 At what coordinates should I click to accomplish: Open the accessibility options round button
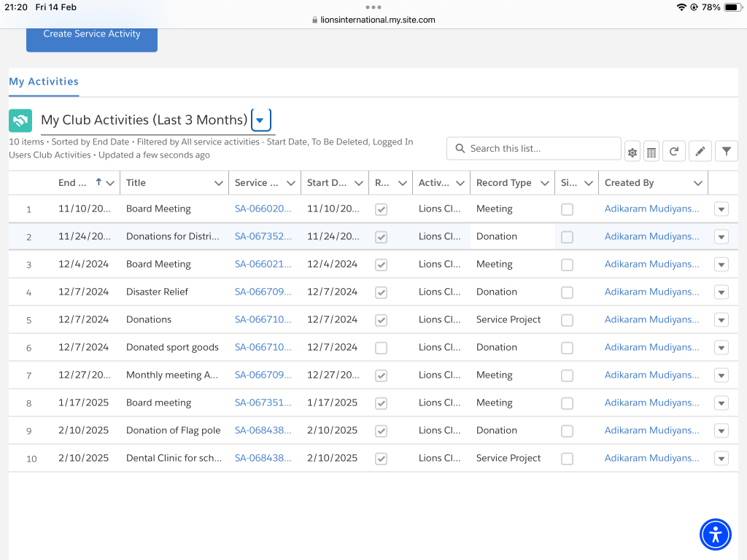click(x=715, y=534)
